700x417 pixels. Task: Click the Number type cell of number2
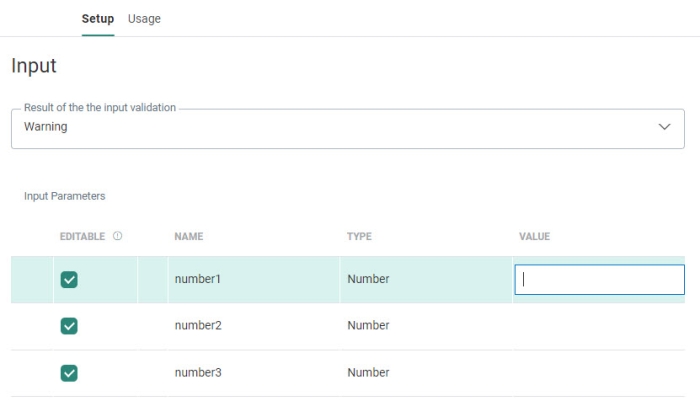coord(368,326)
